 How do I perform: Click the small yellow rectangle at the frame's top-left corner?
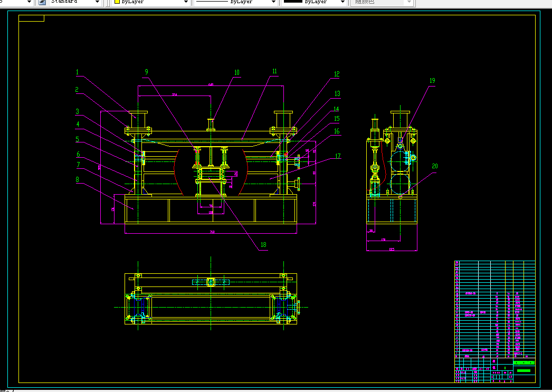point(31,18)
